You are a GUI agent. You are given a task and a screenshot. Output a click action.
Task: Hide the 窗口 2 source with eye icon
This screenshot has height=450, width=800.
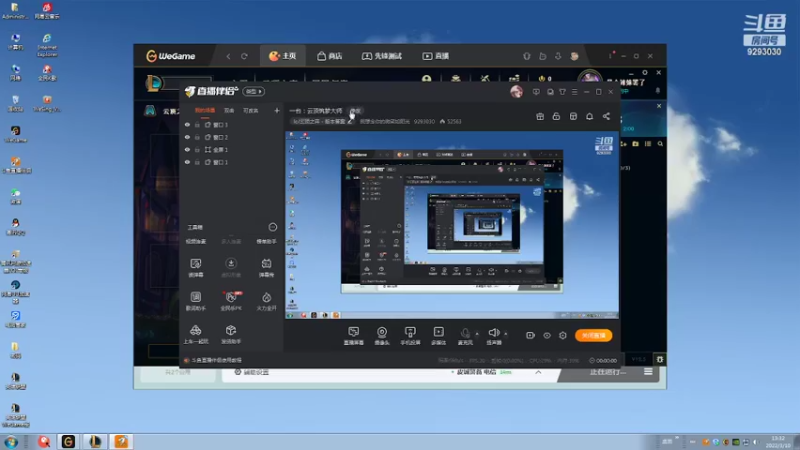click(187, 137)
